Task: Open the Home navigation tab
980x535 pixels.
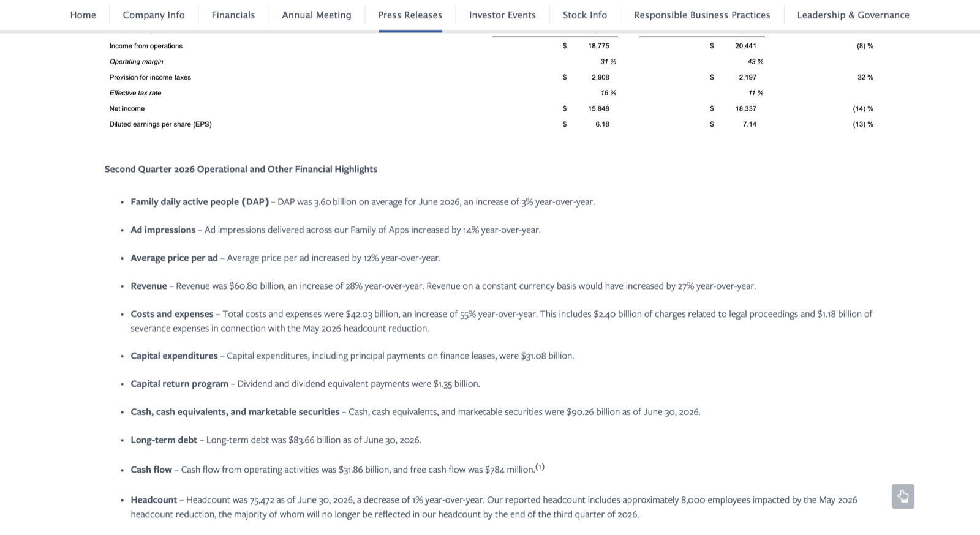Action: [83, 15]
